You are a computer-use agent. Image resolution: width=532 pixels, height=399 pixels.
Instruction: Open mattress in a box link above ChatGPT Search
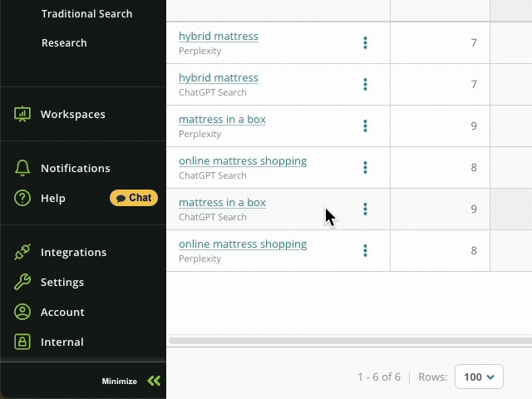coord(222,203)
